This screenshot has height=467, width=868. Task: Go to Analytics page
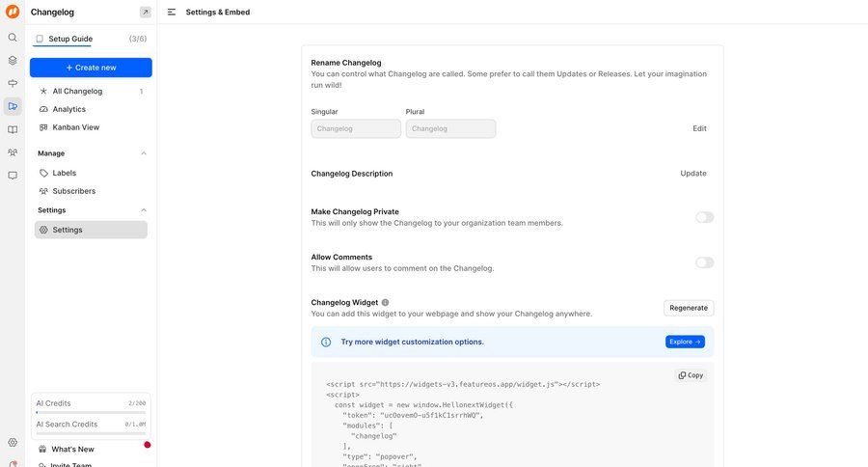tap(91, 109)
